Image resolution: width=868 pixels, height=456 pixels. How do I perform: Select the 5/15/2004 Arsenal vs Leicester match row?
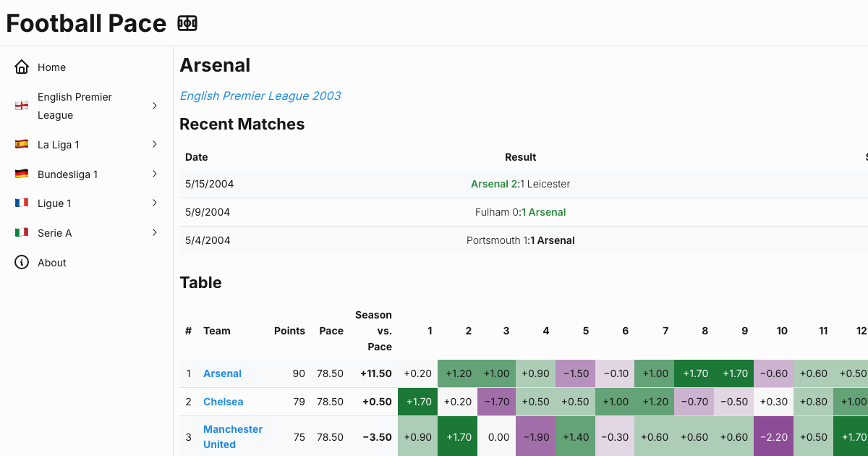tap(520, 184)
